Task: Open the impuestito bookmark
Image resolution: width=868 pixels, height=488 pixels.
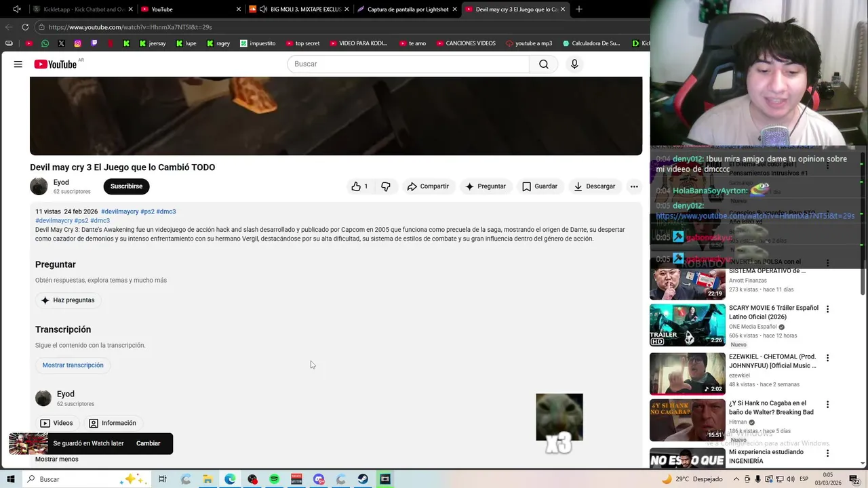Action: [x=258, y=43]
